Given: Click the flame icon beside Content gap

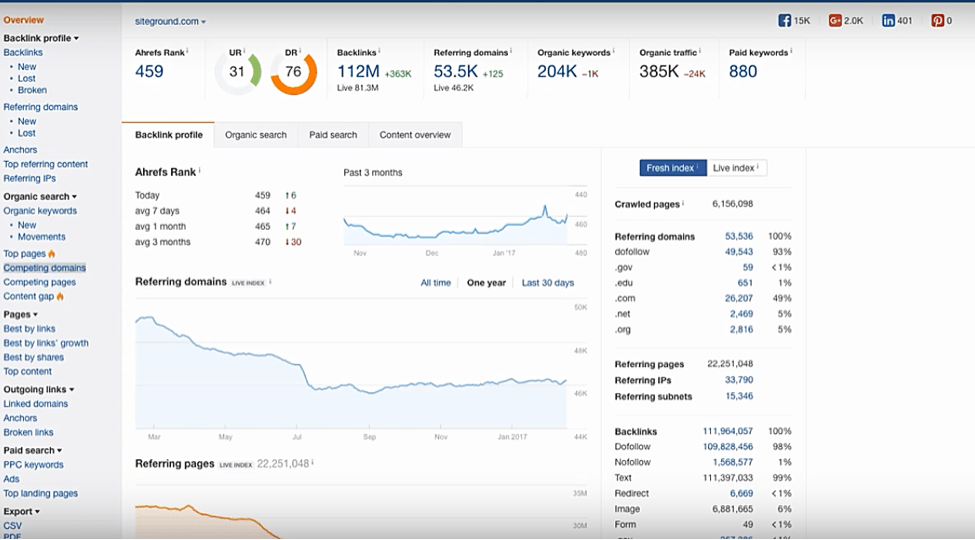Looking at the screenshot, I should pos(60,297).
